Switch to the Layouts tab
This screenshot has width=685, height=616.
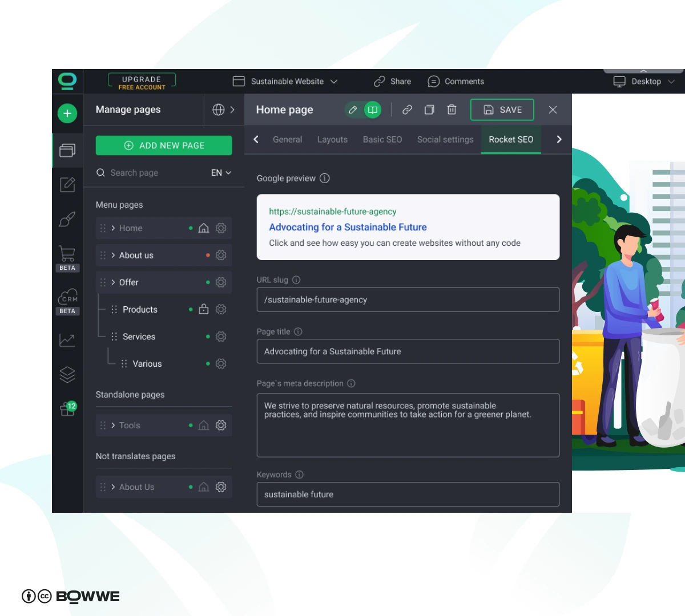332,139
